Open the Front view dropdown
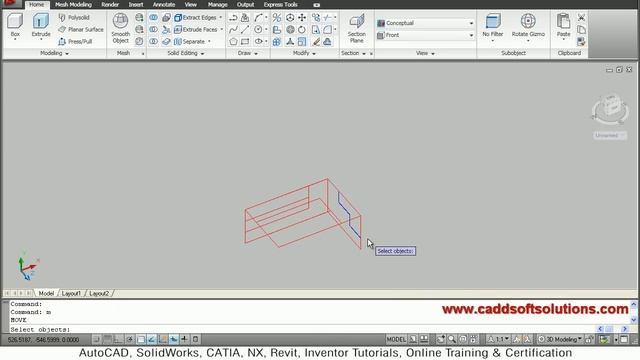The width and height of the screenshot is (640, 360). [426, 35]
